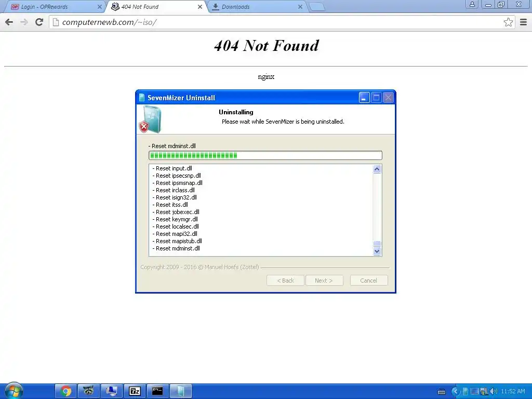The width and height of the screenshot is (532, 399).
Task: Click the disabled Back button in SevenMizer
Action: pos(285,281)
